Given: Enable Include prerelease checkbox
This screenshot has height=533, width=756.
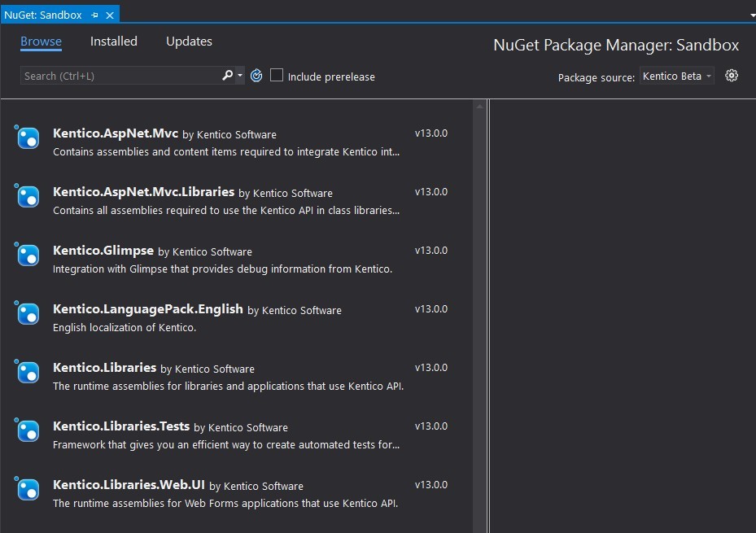Looking at the screenshot, I should click(x=276, y=75).
